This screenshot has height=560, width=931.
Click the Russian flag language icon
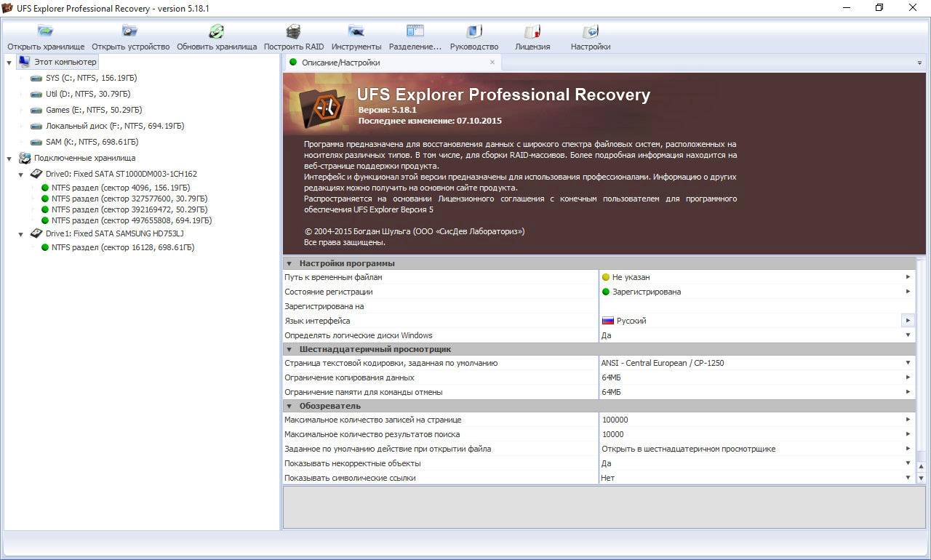click(x=608, y=321)
